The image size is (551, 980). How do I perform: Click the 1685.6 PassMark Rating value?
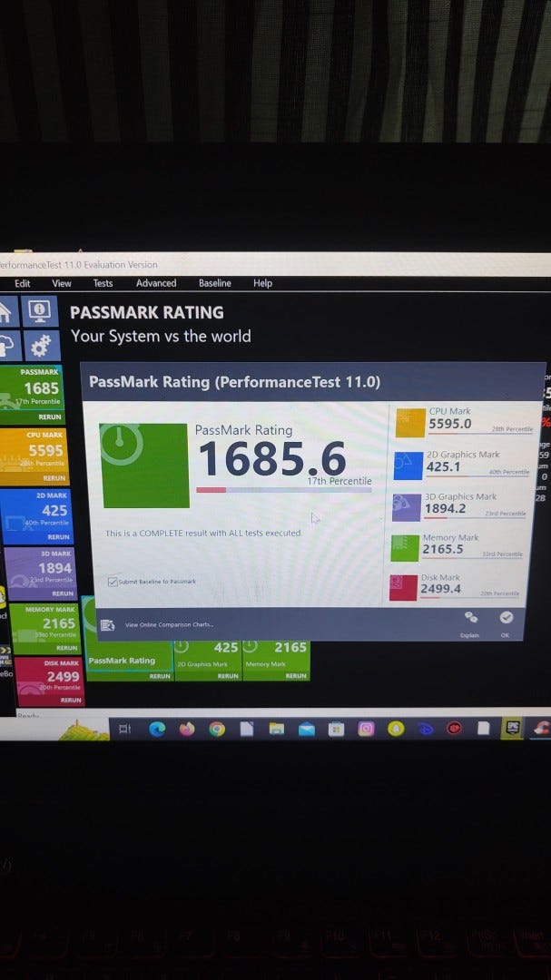[x=272, y=459]
